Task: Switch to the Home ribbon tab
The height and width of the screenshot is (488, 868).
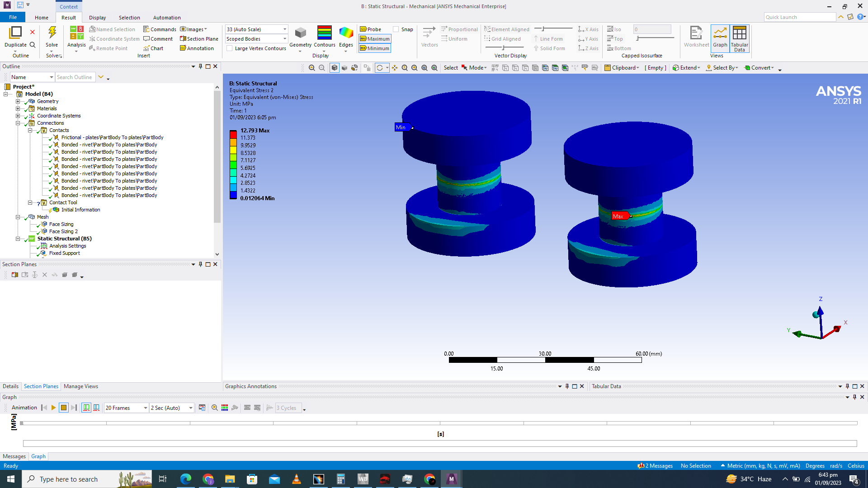Action: [42, 18]
